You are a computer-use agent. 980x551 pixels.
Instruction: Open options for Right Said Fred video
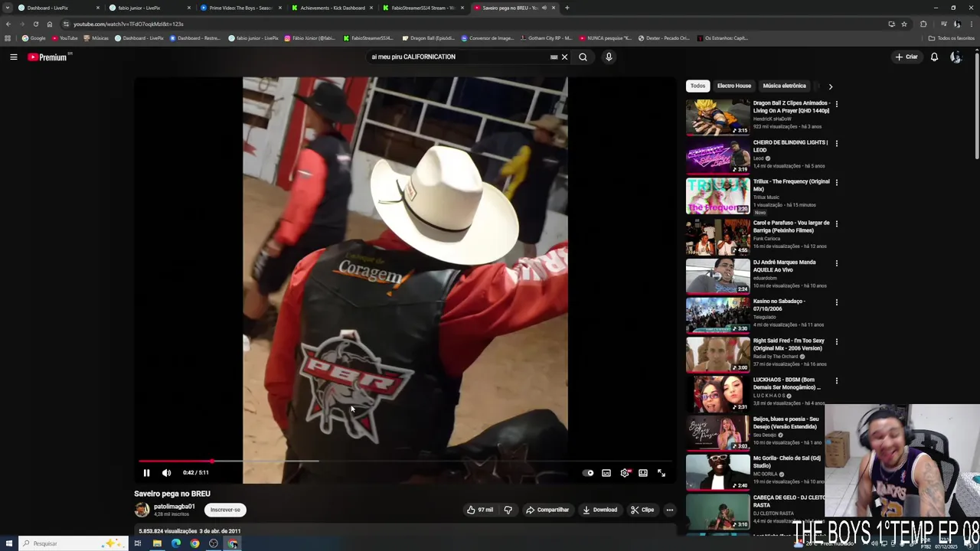(836, 341)
